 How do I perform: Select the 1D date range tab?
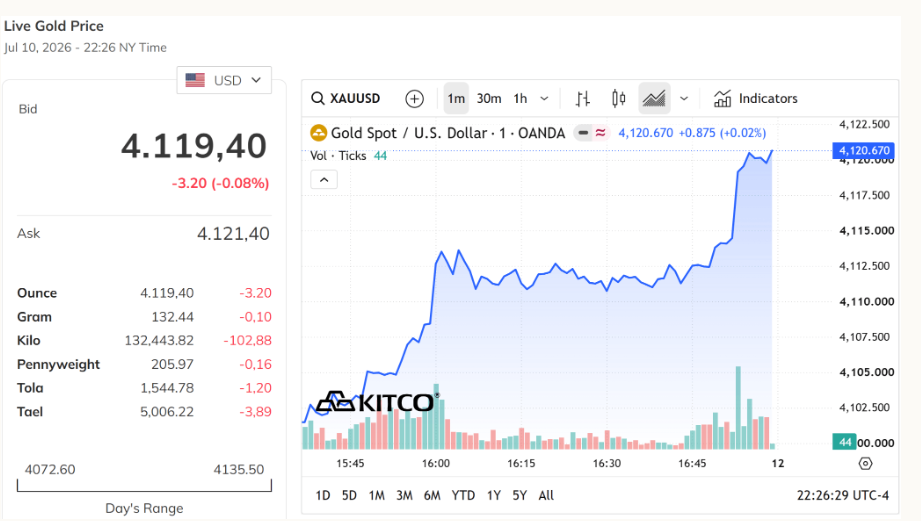[322, 495]
